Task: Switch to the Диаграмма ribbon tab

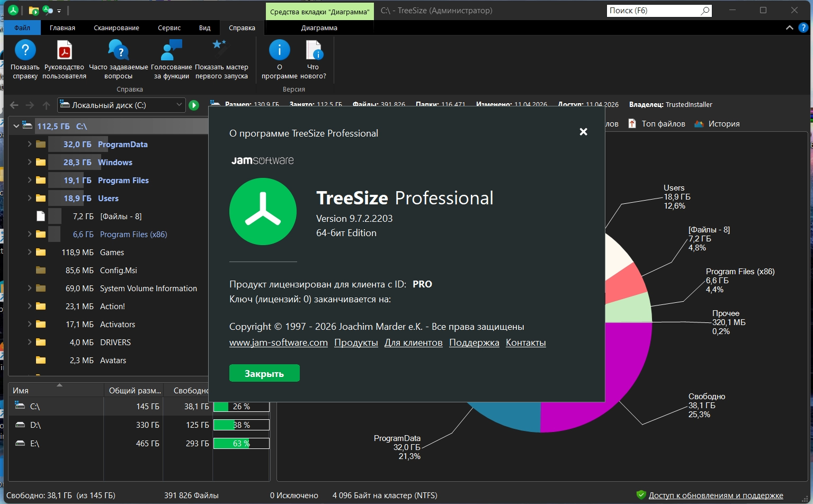Action: (319, 28)
